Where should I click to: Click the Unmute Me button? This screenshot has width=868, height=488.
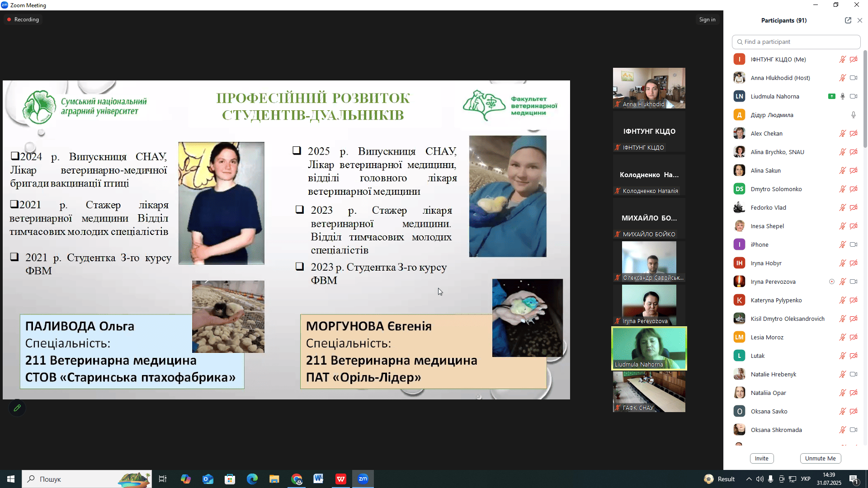tap(821, 458)
